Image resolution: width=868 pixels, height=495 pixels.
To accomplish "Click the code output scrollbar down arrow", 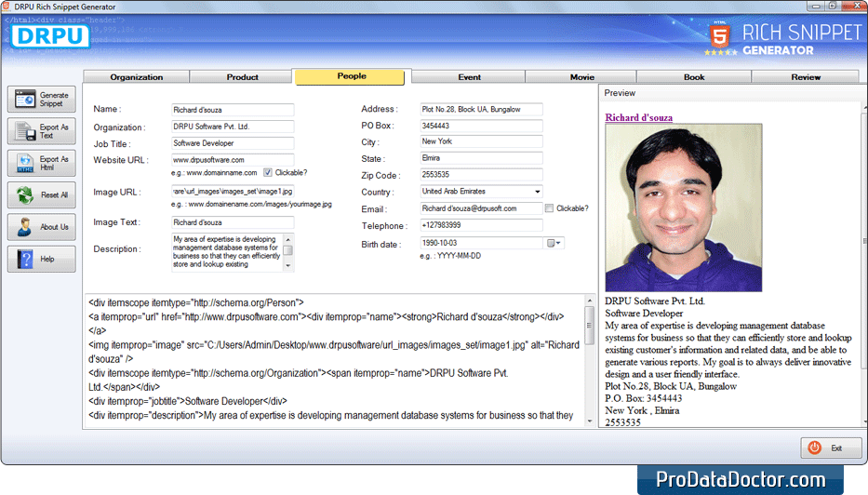I will click(x=590, y=421).
